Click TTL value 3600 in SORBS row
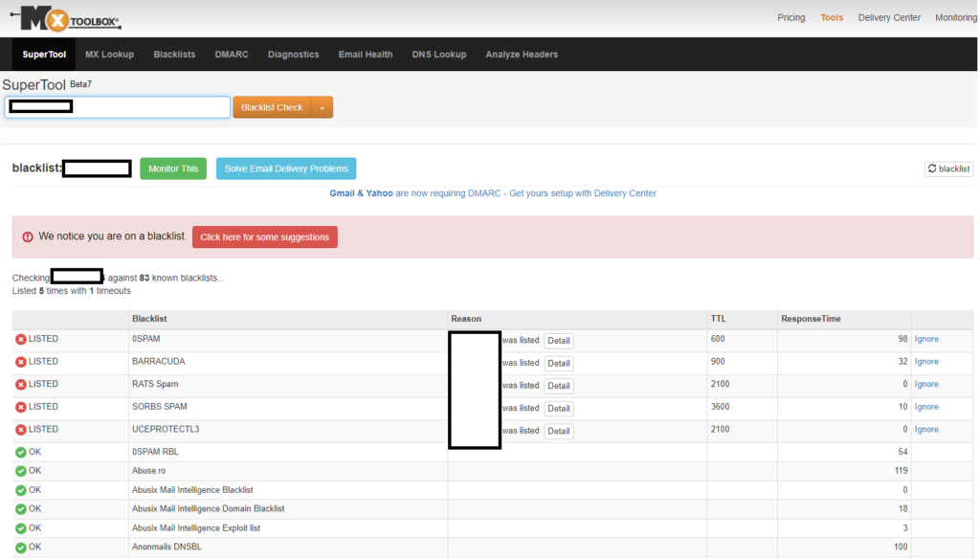980x560 pixels. [720, 406]
